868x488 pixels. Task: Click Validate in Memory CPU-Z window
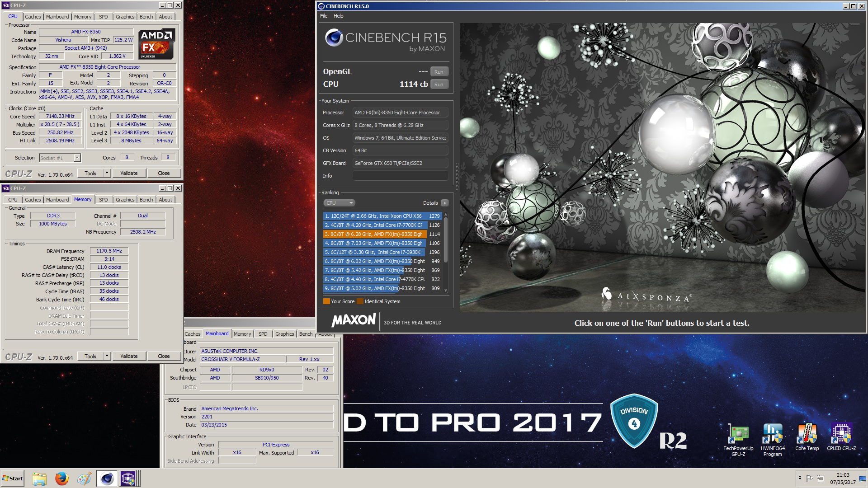(x=129, y=356)
